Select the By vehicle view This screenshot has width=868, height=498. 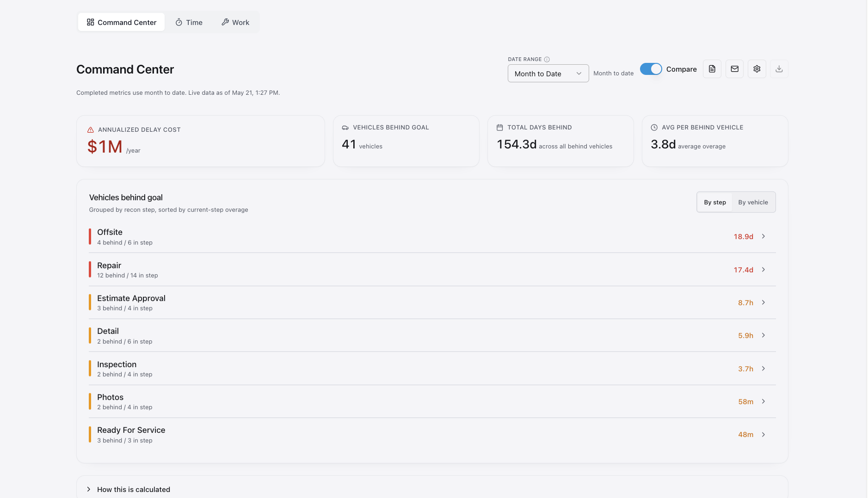pyautogui.click(x=753, y=202)
